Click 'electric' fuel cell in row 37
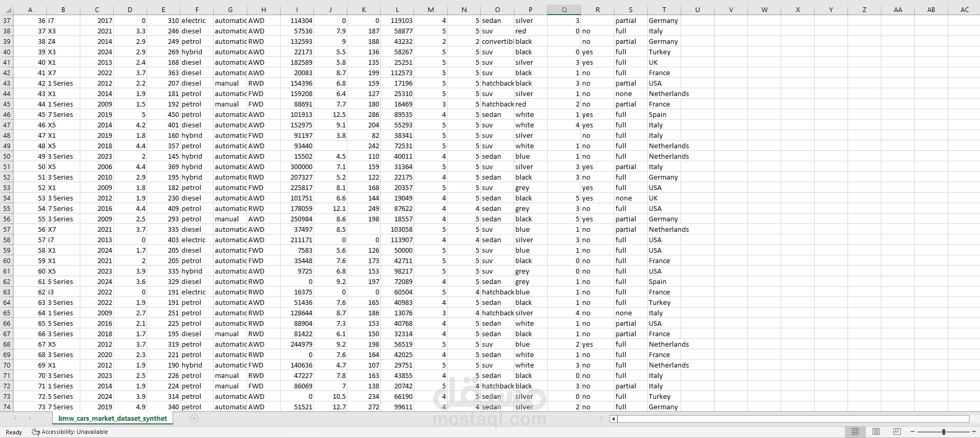The height and width of the screenshot is (438, 980). [x=197, y=21]
